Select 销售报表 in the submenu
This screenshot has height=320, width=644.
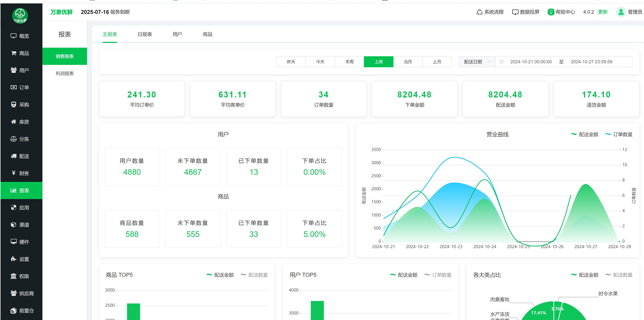pyautogui.click(x=65, y=56)
